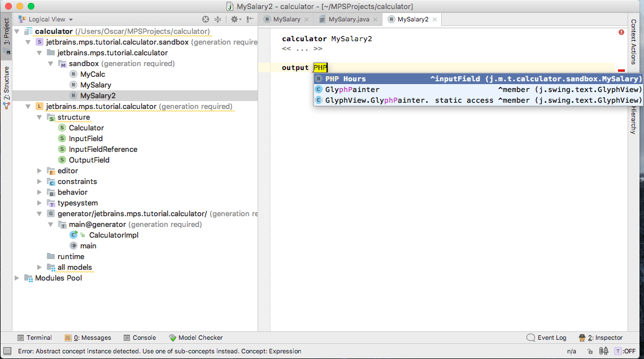Expand the constraints aspect node

[x=40, y=181]
